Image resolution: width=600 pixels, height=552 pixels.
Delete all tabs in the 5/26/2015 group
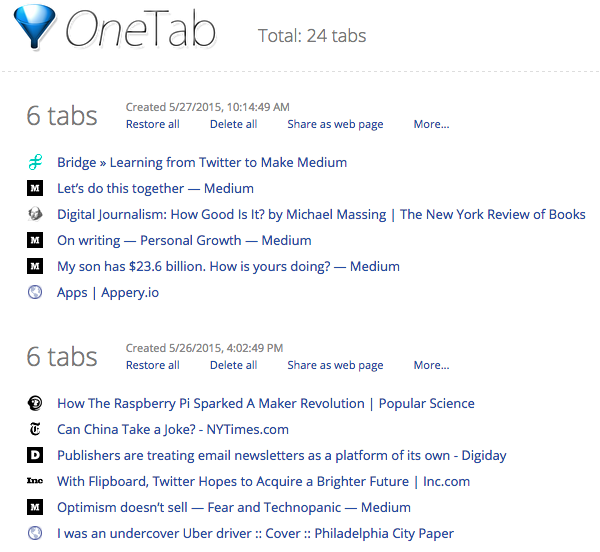point(233,365)
